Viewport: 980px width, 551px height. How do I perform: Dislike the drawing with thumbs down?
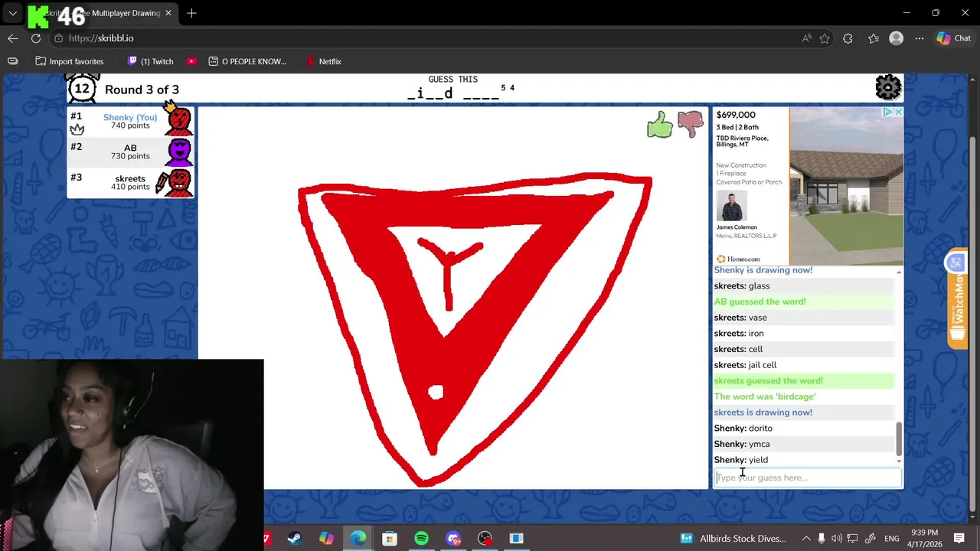click(x=690, y=125)
